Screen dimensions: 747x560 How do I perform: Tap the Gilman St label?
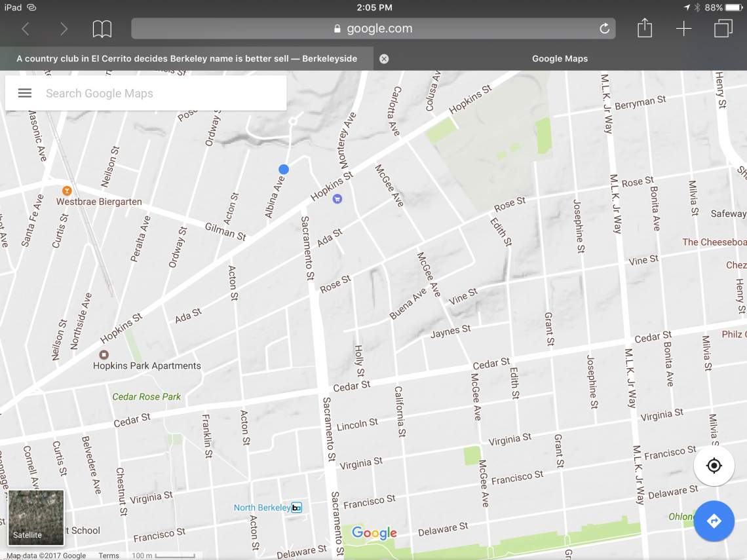pos(225,231)
